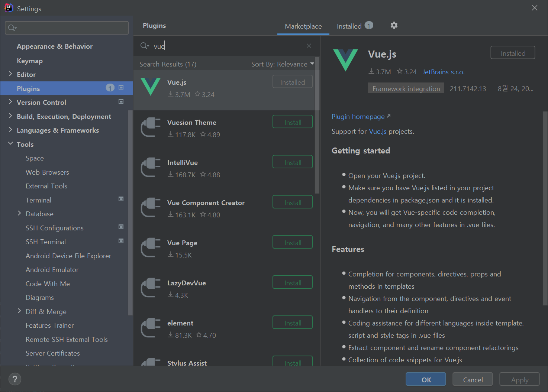This screenshot has height=392, width=548.
Task: Open the help question mark button
Action: (x=14, y=379)
